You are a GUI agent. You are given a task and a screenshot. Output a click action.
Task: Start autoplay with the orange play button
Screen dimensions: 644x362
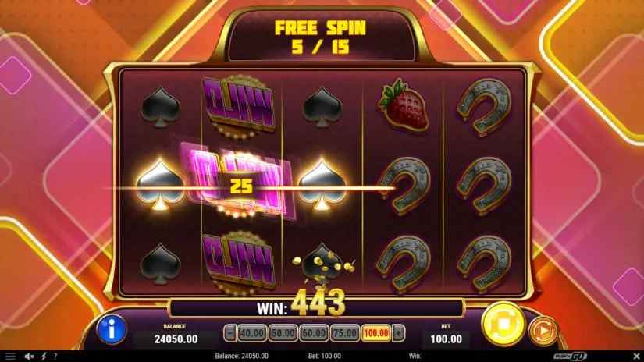(543, 331)
